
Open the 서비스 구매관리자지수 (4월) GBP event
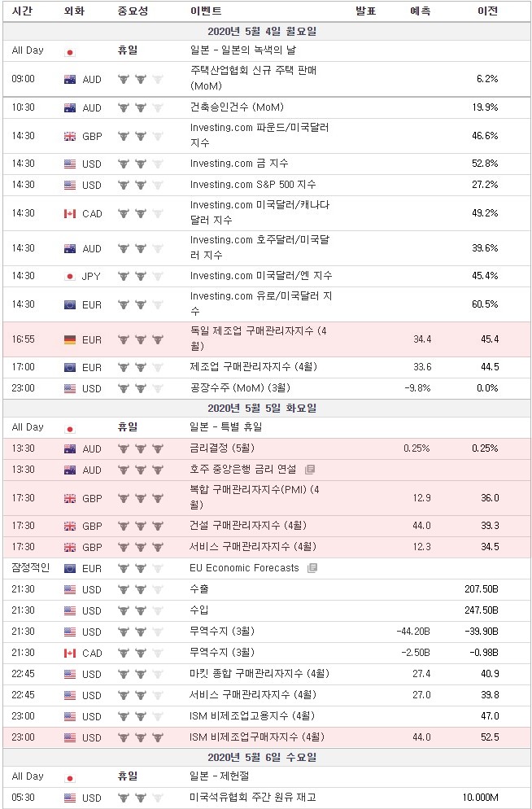click(x=253, y=546)
